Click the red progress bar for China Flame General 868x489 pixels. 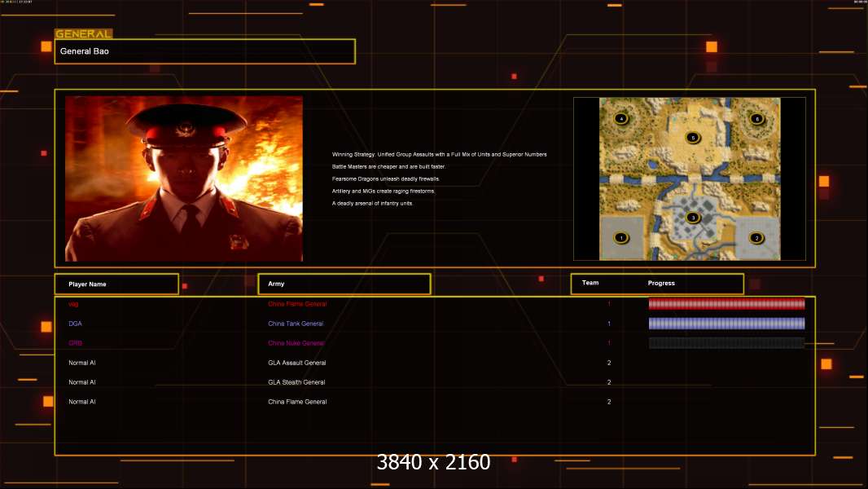click(727, 304)
